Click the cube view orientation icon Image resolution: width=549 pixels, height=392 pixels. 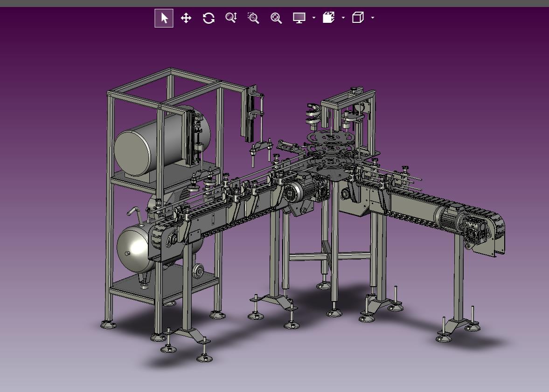[x=358, y=18]
